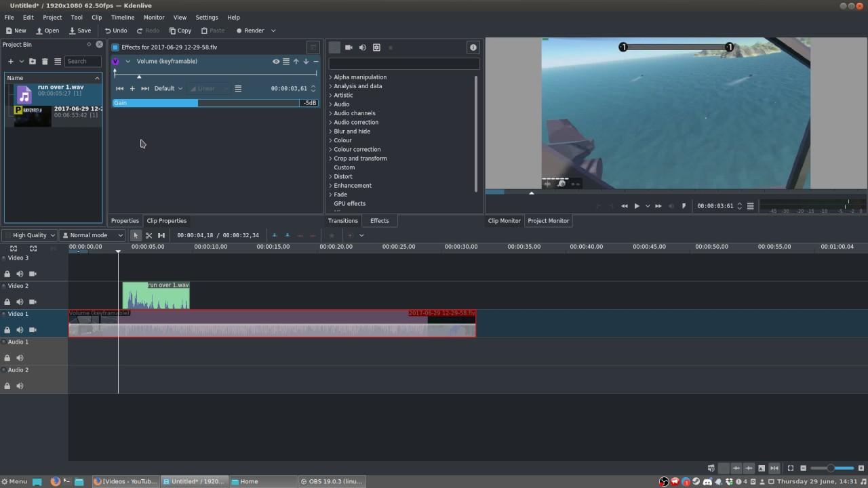
Task: Move Volume effect up in stack
Action: coord(296,61)
